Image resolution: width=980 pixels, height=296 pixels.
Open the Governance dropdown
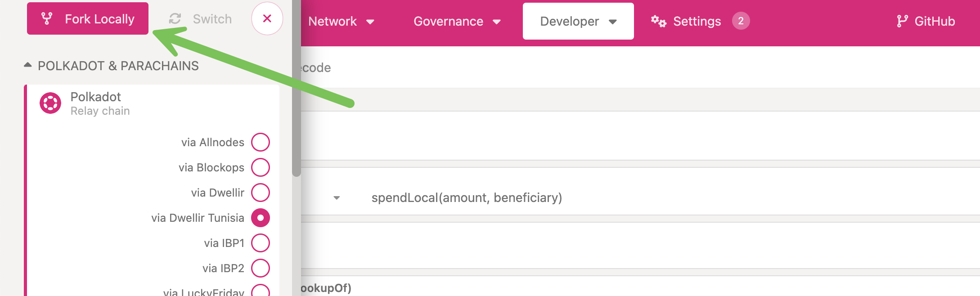456,21
